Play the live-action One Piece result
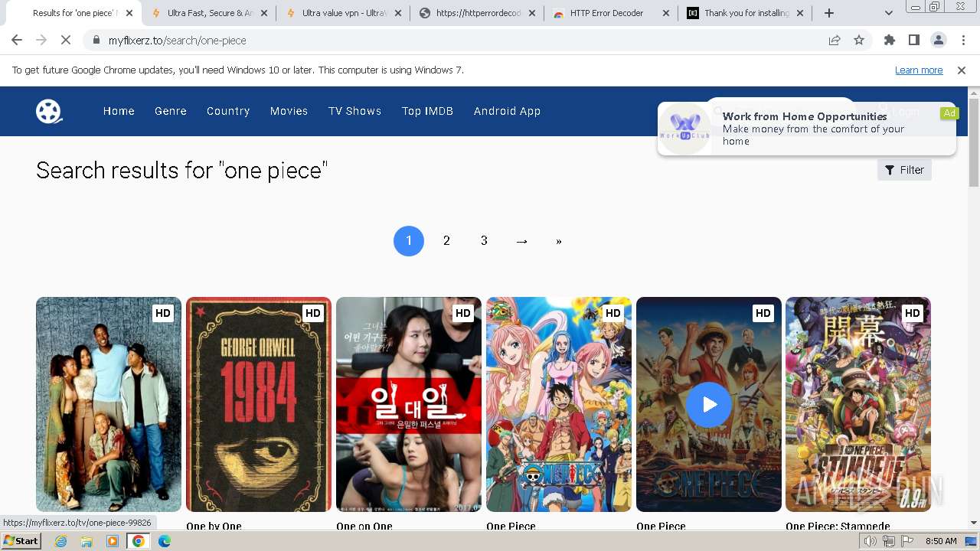The image size is (980, 551). pos(709,404)
